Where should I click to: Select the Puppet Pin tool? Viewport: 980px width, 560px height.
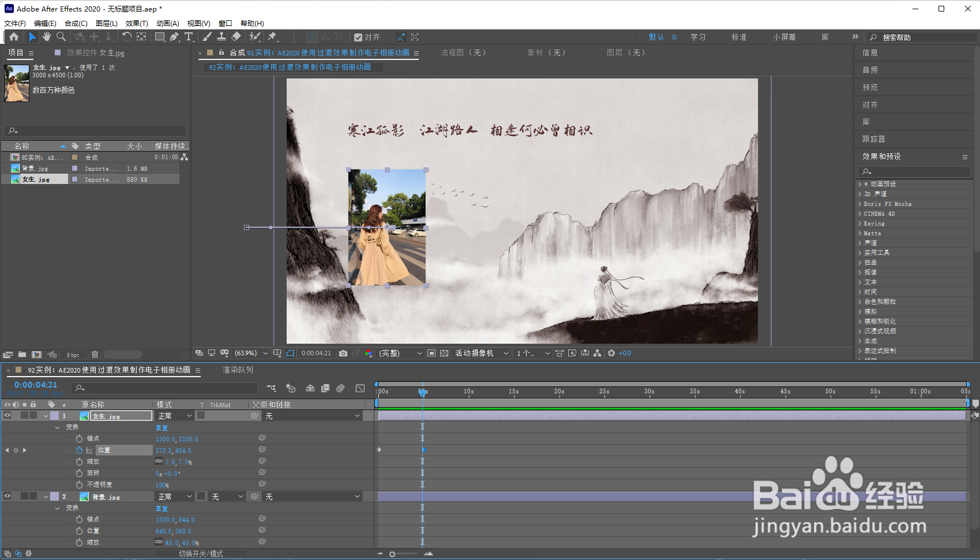pos(272,37)
